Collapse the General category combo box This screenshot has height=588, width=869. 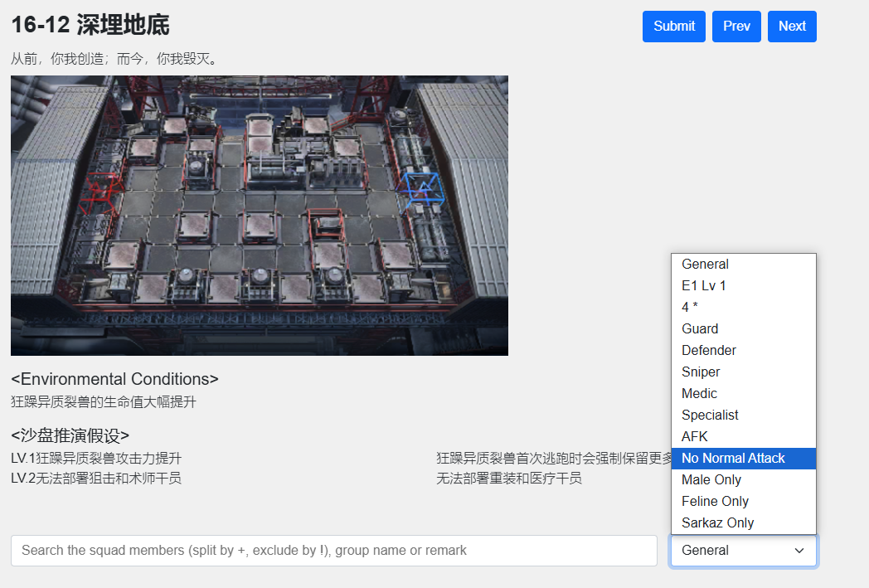tap(744, 551)
